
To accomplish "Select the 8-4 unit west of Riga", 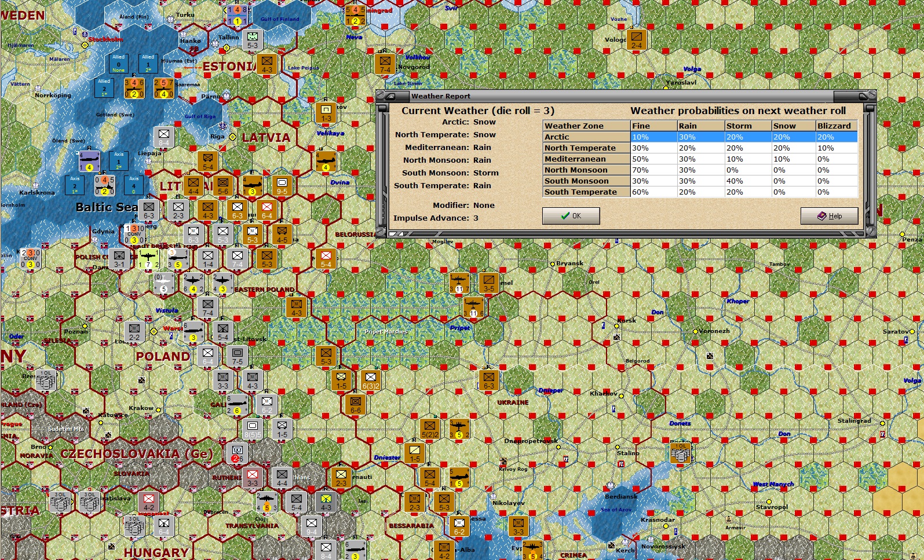I will [164, 137].
